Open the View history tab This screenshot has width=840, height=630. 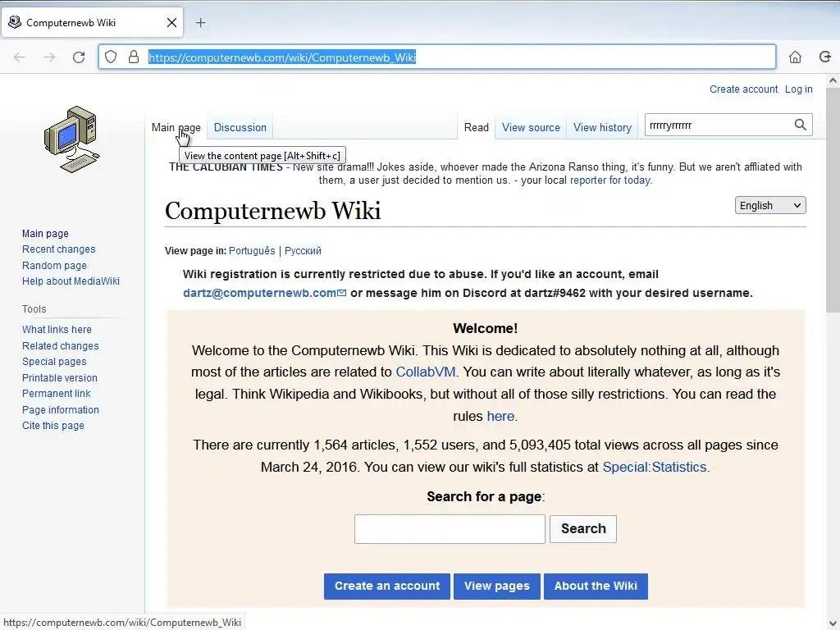(602, 127)
